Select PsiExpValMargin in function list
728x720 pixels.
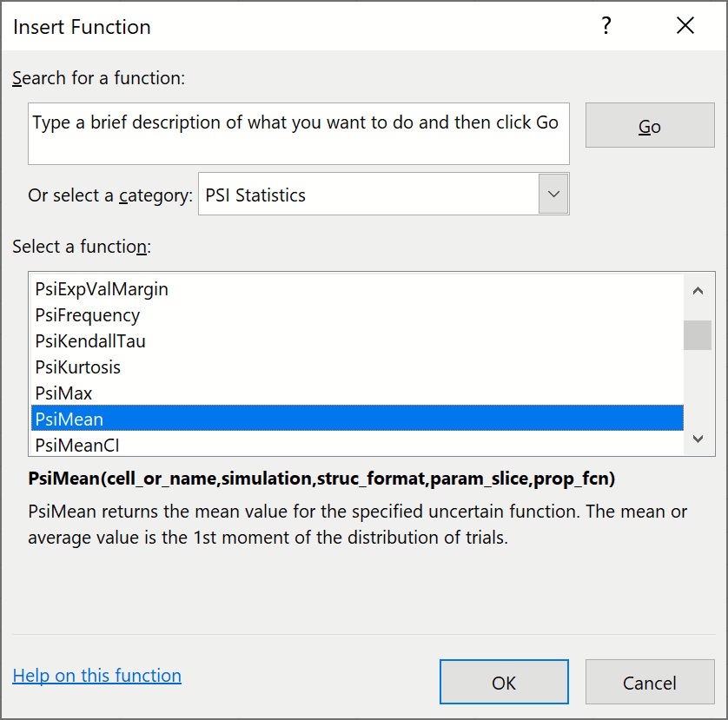pyautogui.click(x=102, y=289)
